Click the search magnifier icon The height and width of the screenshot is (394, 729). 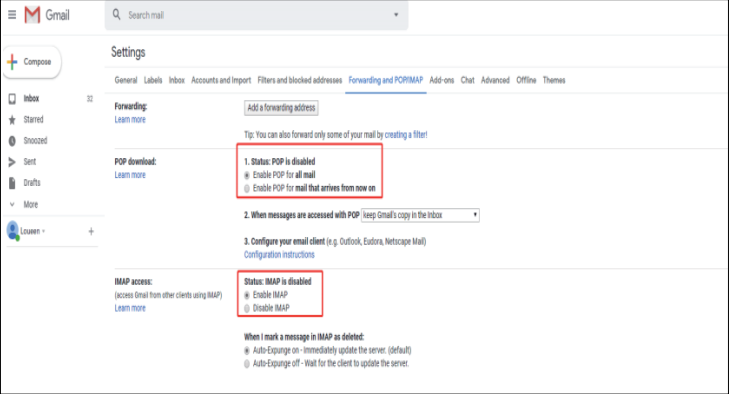(x=117, y=15)
